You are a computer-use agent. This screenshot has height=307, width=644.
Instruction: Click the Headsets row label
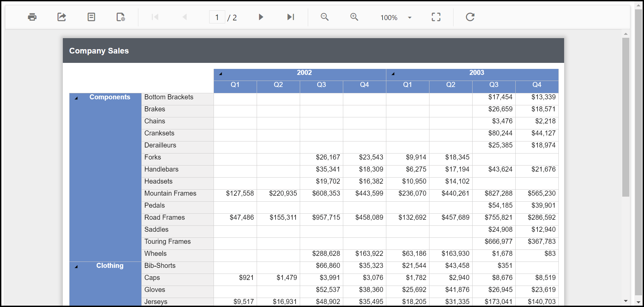[x=158, y=181]
